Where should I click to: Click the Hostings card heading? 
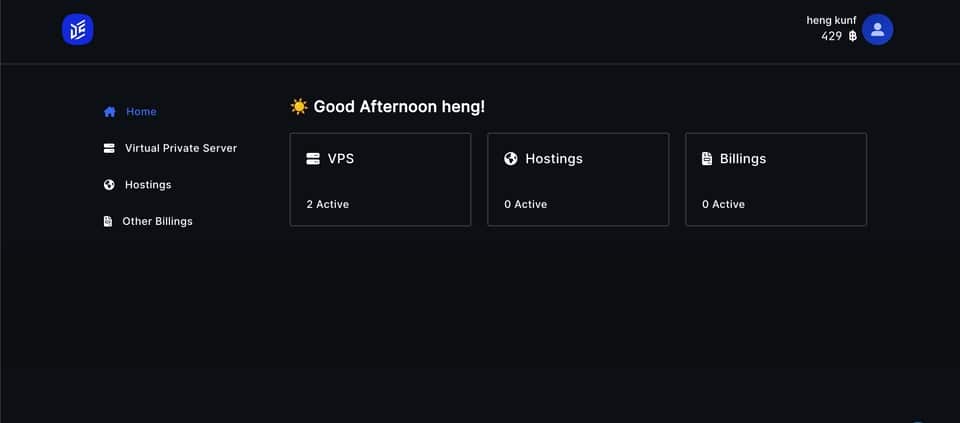tap(554, 159)
